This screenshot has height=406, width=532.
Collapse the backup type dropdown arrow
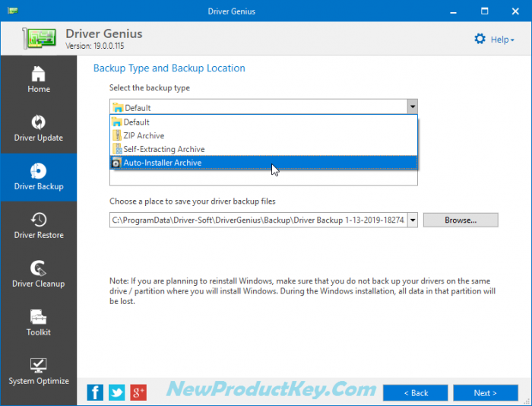click(412, 107)
